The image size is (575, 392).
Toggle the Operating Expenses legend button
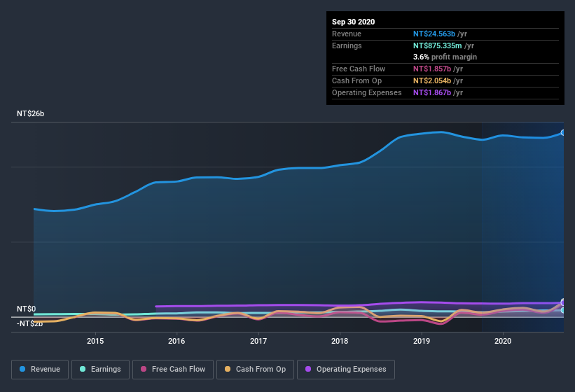point(346,370)
